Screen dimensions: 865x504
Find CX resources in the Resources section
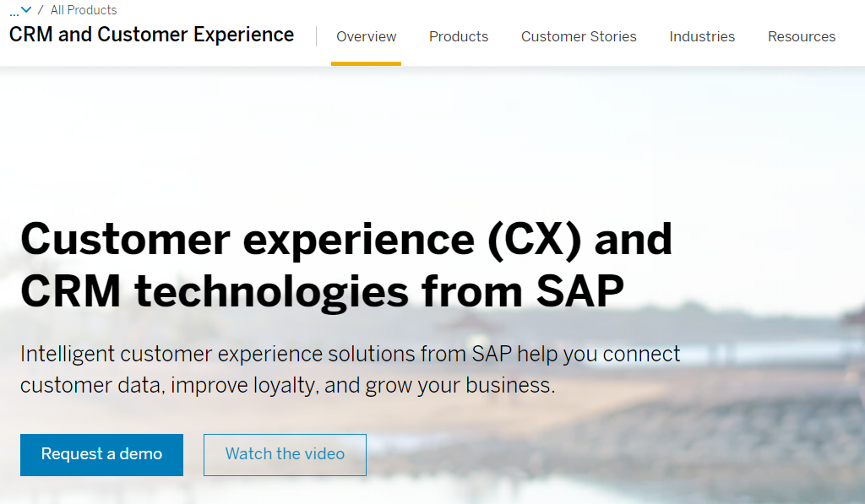click(801, 36)
